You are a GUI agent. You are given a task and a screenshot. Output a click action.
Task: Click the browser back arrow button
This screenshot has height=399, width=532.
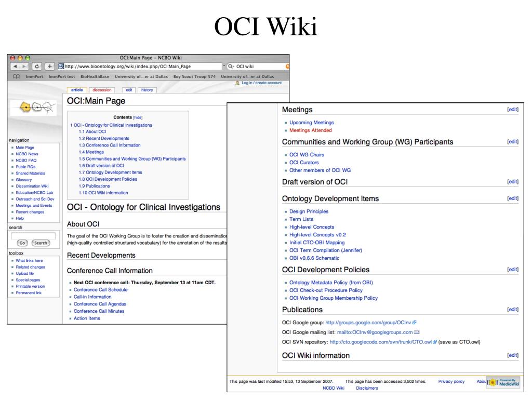pos(15,66)
